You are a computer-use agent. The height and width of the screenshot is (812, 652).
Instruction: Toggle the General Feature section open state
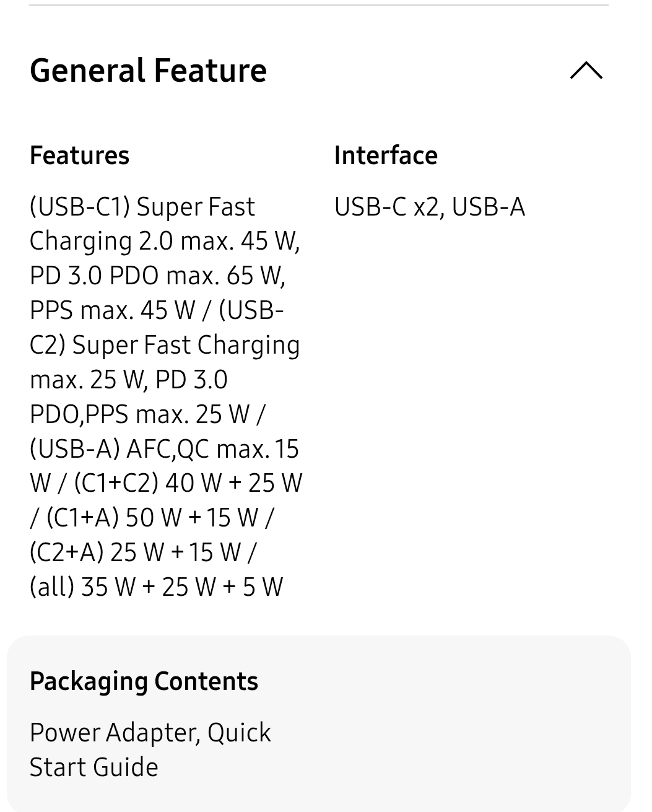(586, 71)
